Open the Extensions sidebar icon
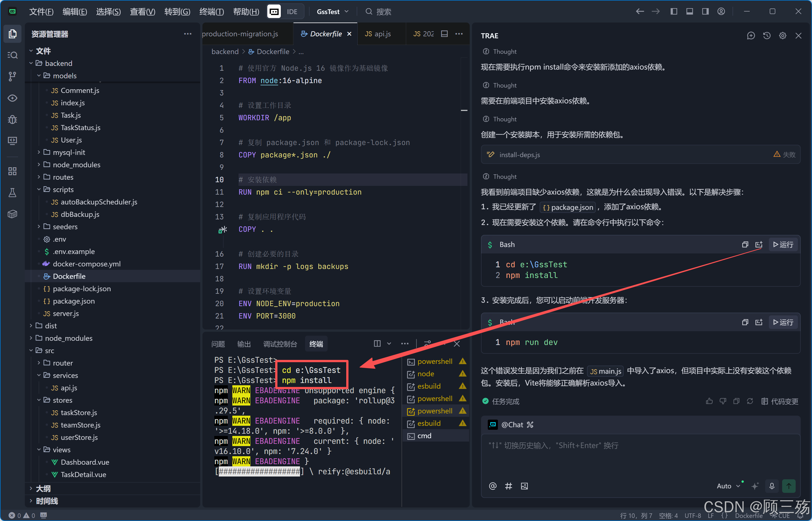The height and width of the screenshot is (521, 812). pos(12,172)
